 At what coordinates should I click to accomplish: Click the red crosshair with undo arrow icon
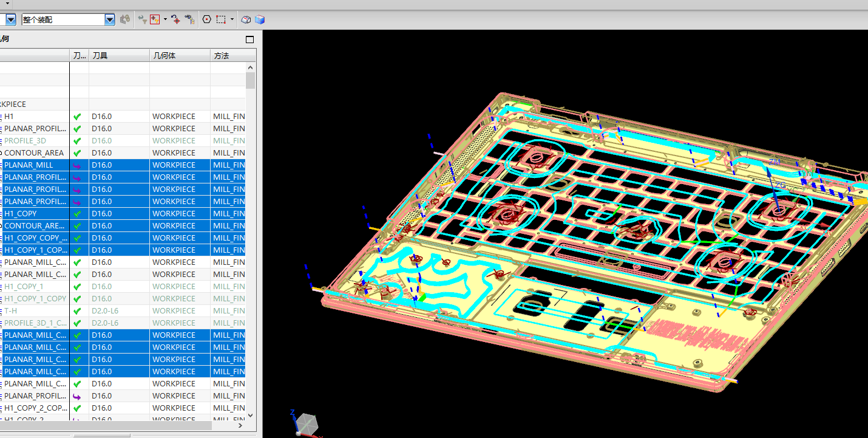[x=175, y=19]
